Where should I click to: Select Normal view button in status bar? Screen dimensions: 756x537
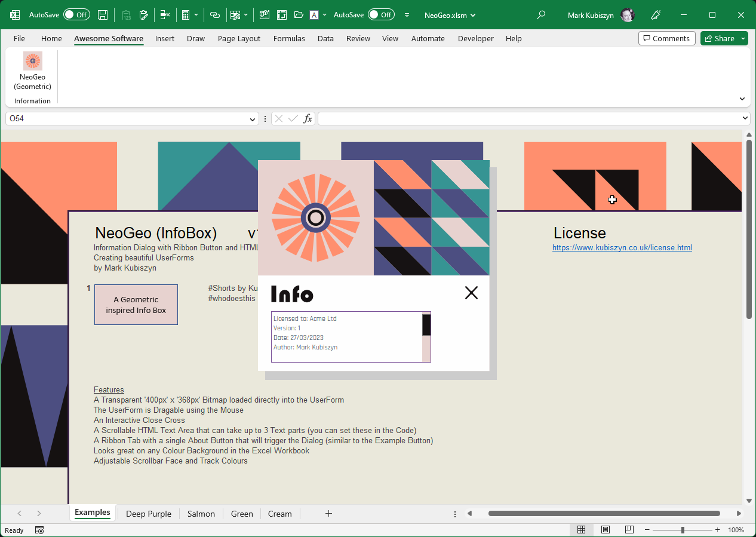click(581, 530)
